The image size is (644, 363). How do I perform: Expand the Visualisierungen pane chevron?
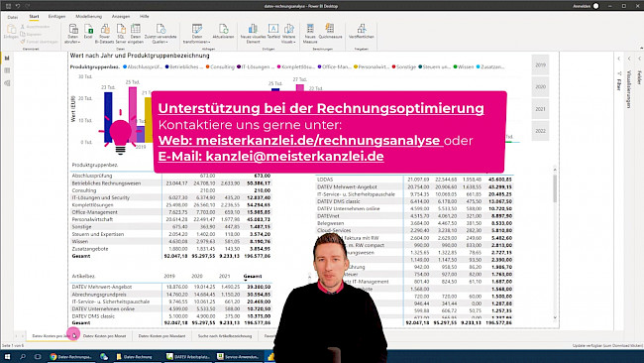pyautogui.click(x=629, y=59)
